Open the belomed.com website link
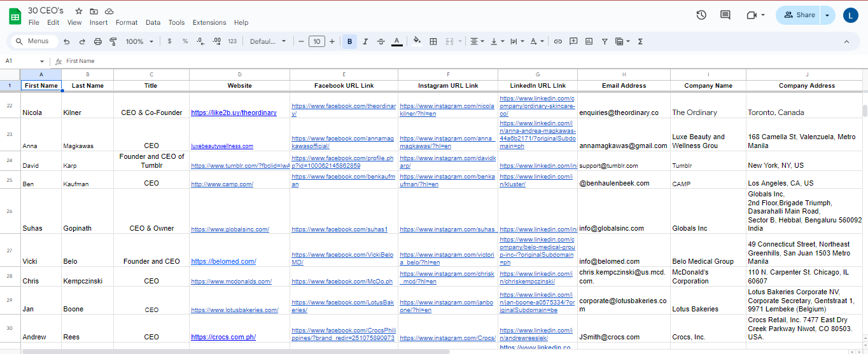Image resolution: width=868 pixels, height=354 pixels. tap(223, 261)
